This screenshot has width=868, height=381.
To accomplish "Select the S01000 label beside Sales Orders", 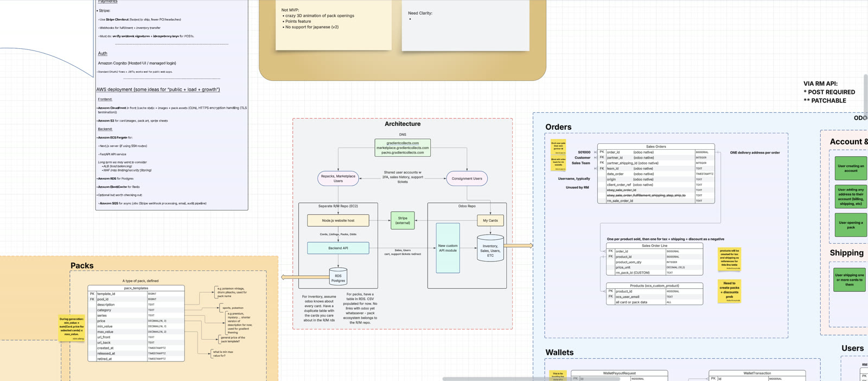I will [584, 153].
